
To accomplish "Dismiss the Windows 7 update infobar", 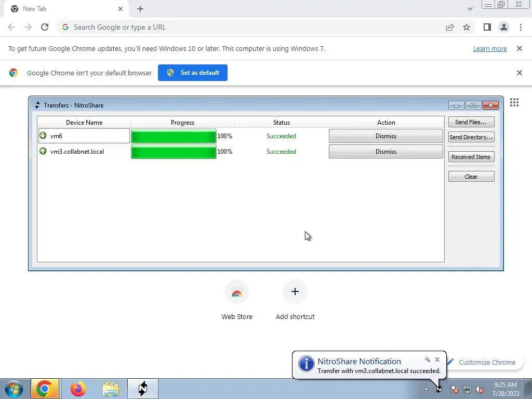I will [519, 48].
